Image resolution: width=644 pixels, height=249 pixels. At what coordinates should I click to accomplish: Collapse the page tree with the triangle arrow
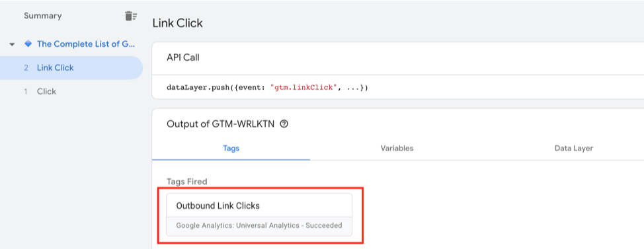coord(12,44)
